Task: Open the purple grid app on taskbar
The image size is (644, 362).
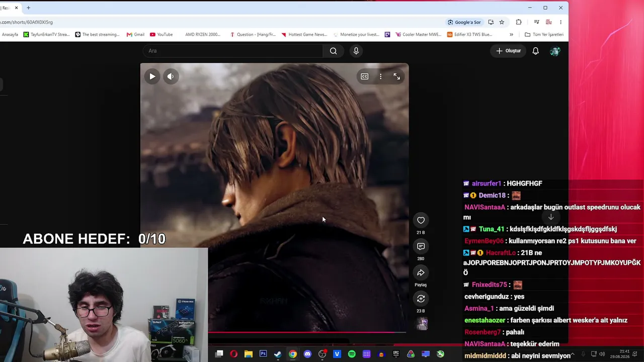Action: 366,354
